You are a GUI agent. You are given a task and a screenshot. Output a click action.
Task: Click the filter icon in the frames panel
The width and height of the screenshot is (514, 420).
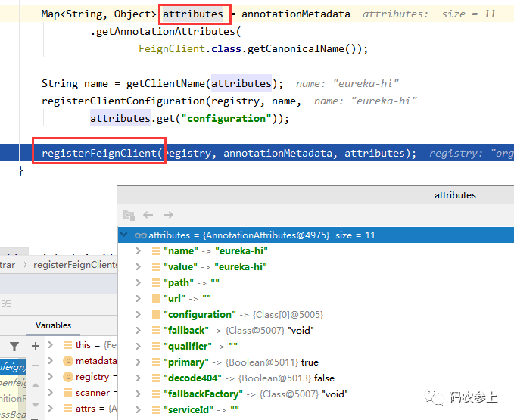point(14,346)
